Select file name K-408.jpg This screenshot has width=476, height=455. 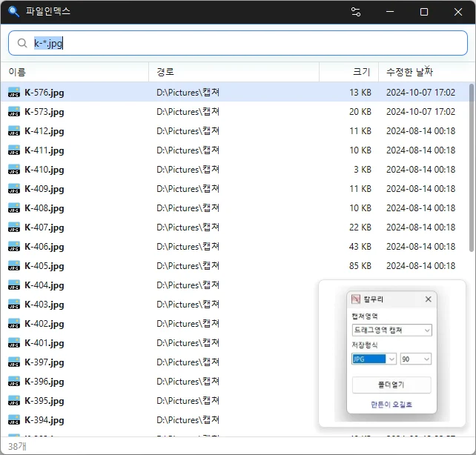point(44,208)
